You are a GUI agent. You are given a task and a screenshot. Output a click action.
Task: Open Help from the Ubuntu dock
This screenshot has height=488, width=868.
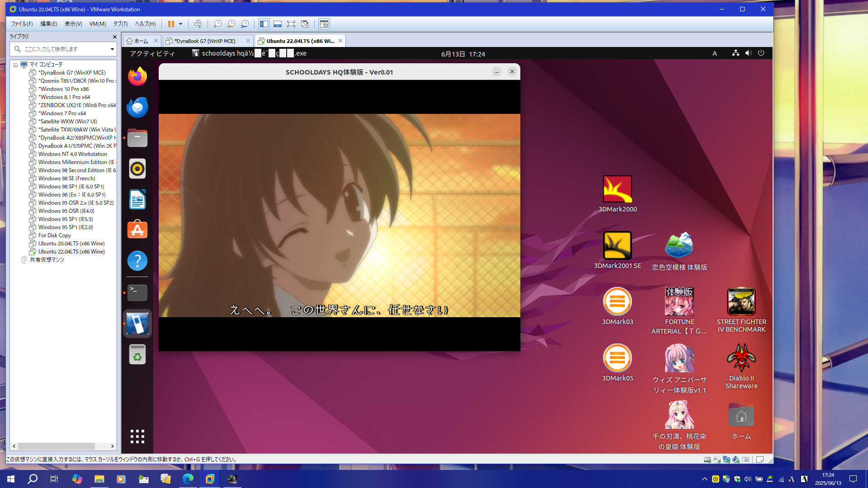[137, 261]
